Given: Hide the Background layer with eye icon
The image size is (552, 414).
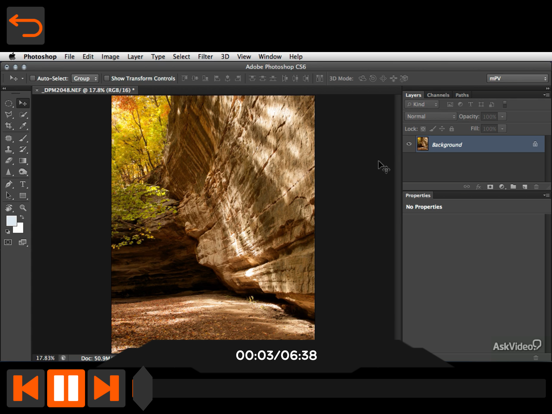Looking at the screenshot, I should click(x=409, y=144).
